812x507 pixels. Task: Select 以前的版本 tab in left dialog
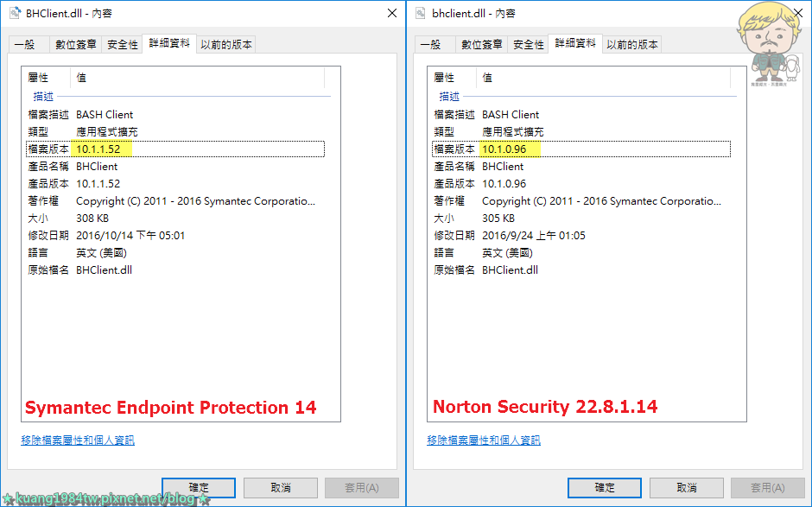226,45
